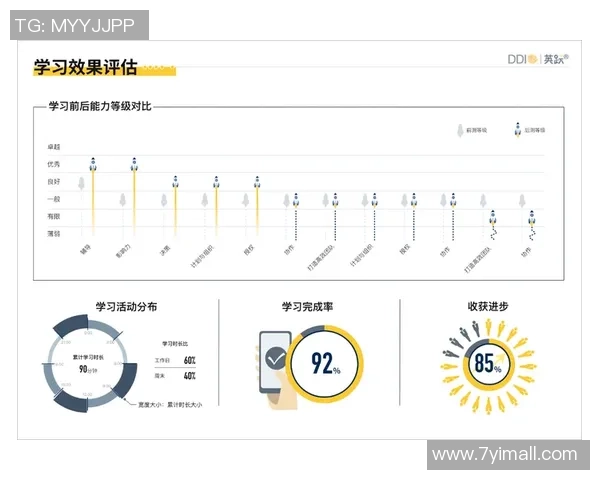
Task: Click the 学习时长比 label
Action: (175, 344)
